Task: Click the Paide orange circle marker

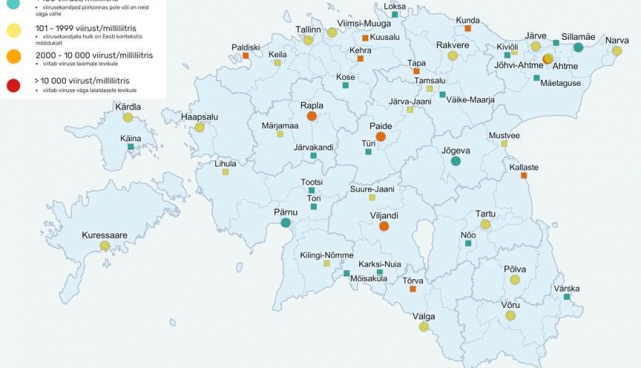Action: tap(381, 137)
